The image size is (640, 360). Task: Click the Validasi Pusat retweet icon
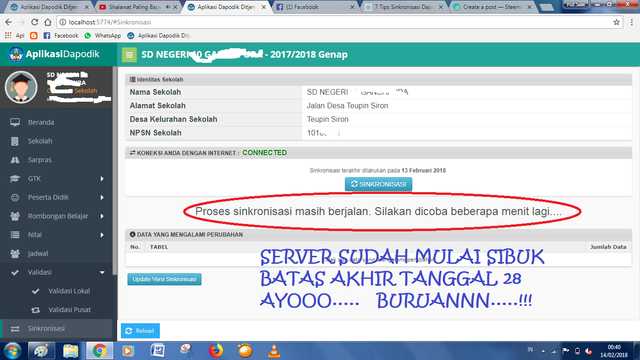coord(36,310)
